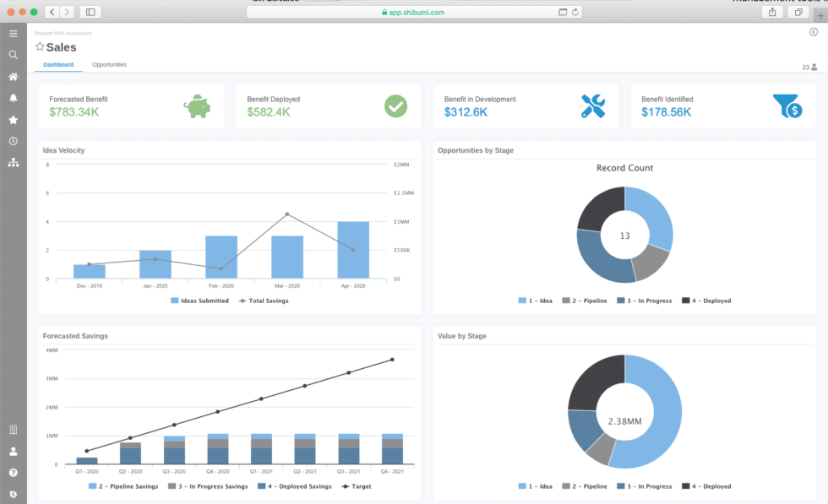The image size is (828, 504).
Task: Collapse the panel with the circled chevron
Action: (812, 31)
